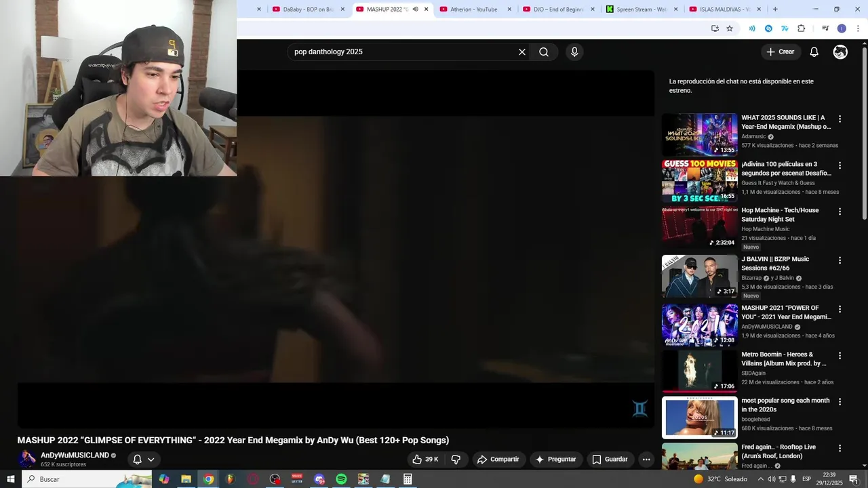Open the Chrome extensions puzzle icon

(802, 28)
